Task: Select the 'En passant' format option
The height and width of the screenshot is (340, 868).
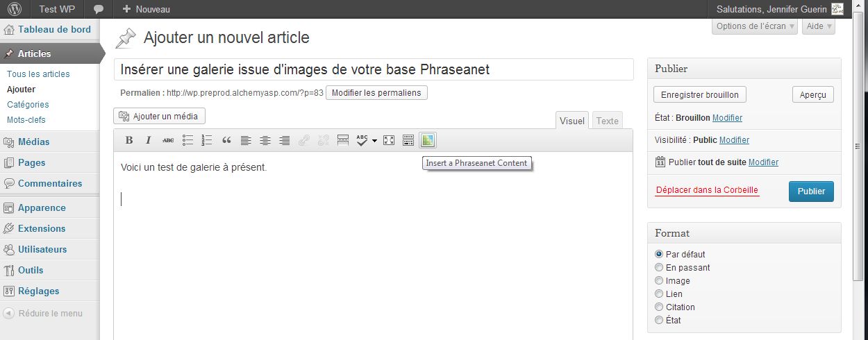Action: coord(659,268)
